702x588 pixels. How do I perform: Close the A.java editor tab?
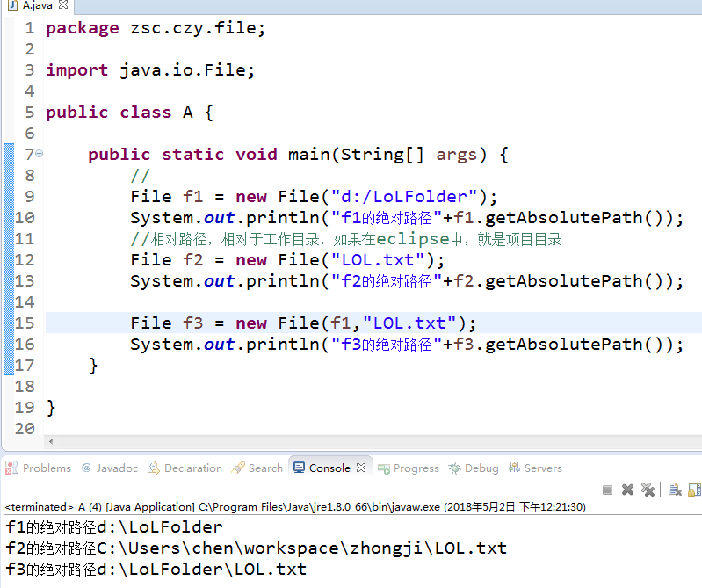63,5
